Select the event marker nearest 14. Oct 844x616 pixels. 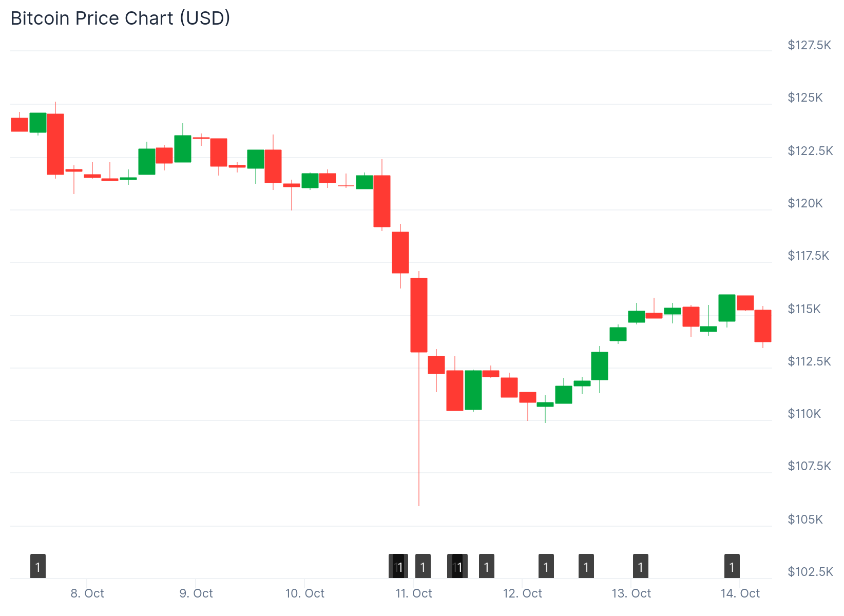732,566
